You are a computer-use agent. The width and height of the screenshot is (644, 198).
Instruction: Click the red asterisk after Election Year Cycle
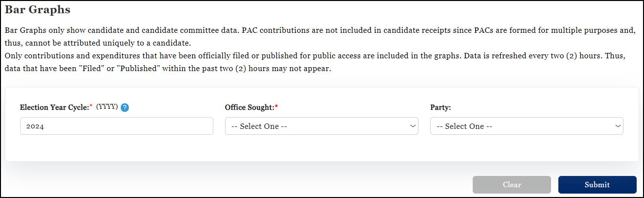[x=91, y=106]
